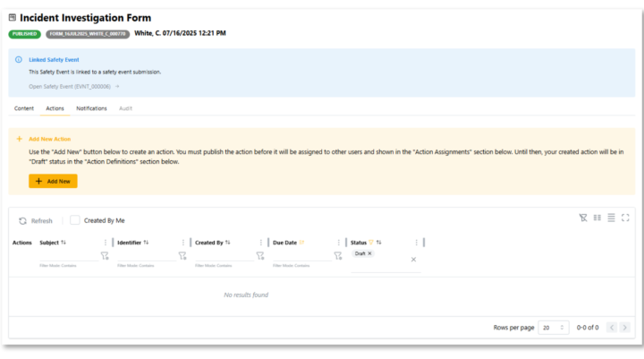Remove the Draft status filter chip
644x359 pixels.
coord(369,254)
